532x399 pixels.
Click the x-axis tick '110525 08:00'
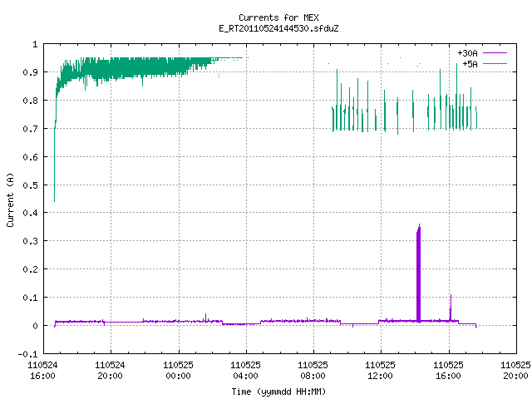coord(313,370)
